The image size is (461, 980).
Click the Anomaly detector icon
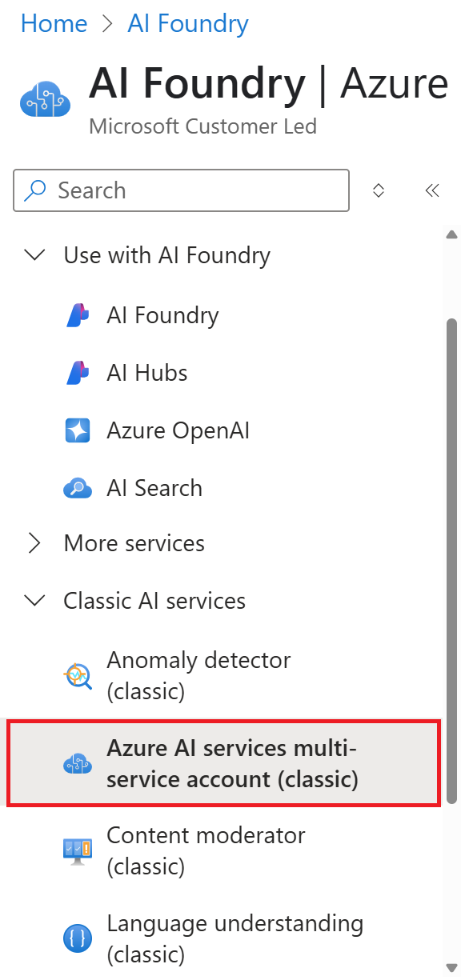pyautogui.click(x=78, y=675)
